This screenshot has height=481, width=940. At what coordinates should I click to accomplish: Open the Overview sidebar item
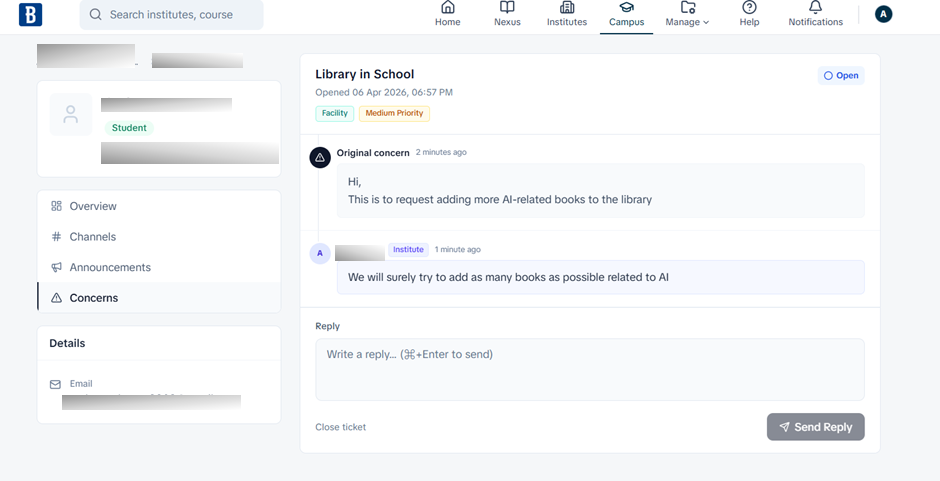point(93,206)
